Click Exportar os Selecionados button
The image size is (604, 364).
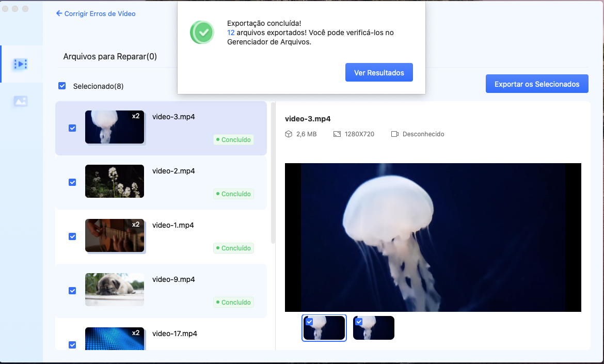pyautogui.click(x=537, y=84)
